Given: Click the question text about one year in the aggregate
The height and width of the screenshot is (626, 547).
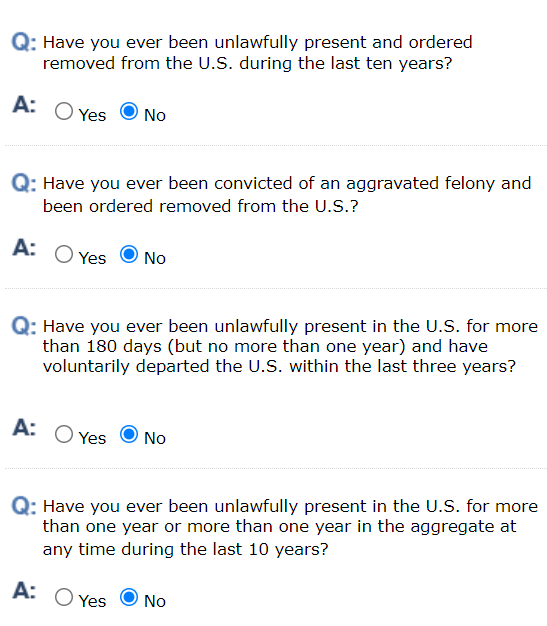Looking at the screenshot, I should [x=290, y=528].
